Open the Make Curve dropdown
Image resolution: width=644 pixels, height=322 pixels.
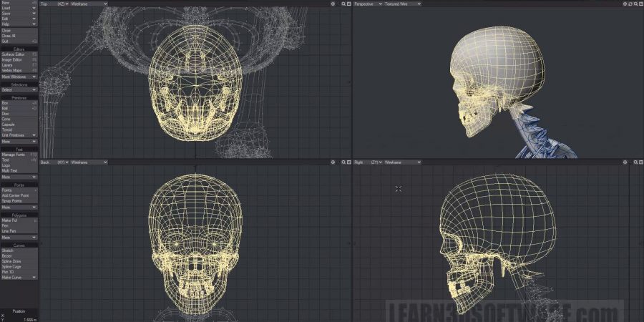(19, 277)
